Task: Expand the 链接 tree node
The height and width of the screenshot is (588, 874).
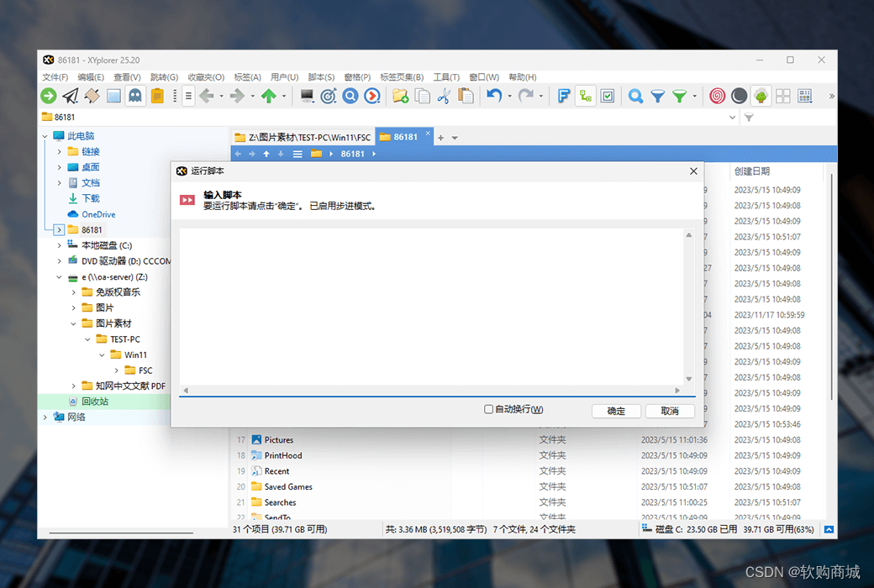Action: [x=59, y=151]
